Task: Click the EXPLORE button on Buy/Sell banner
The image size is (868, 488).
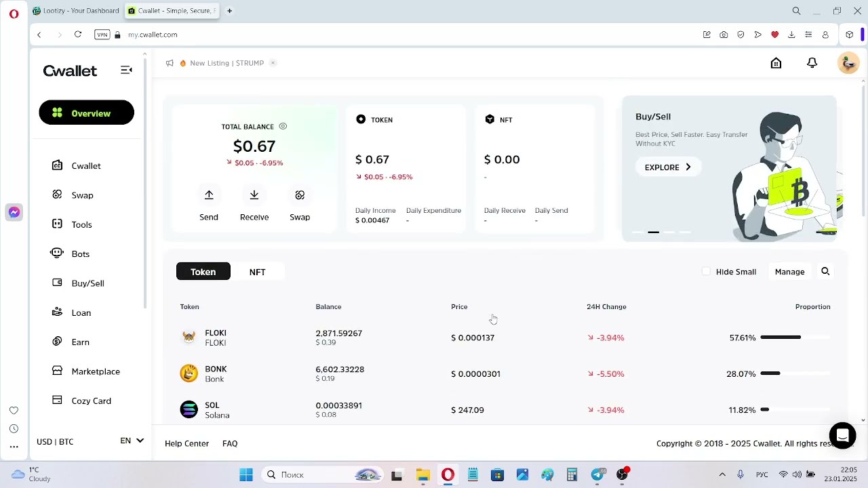Action: [668, 167]
